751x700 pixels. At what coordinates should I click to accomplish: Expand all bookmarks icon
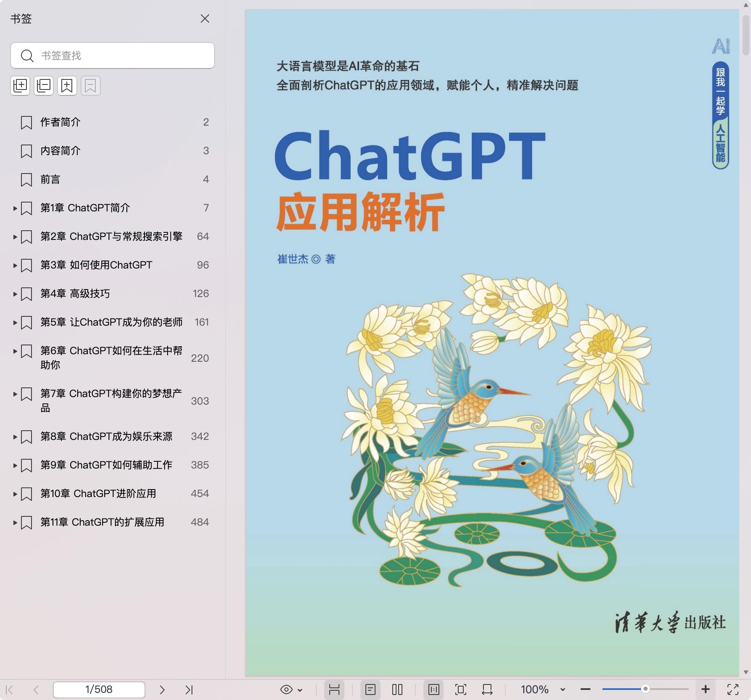click(x=20, y=86)
